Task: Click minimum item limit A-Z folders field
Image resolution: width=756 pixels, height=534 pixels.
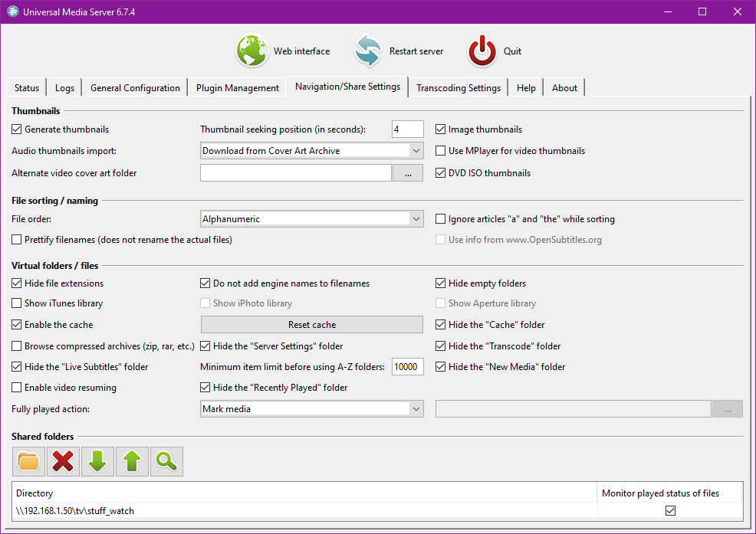Action: [x=408, y=367]
